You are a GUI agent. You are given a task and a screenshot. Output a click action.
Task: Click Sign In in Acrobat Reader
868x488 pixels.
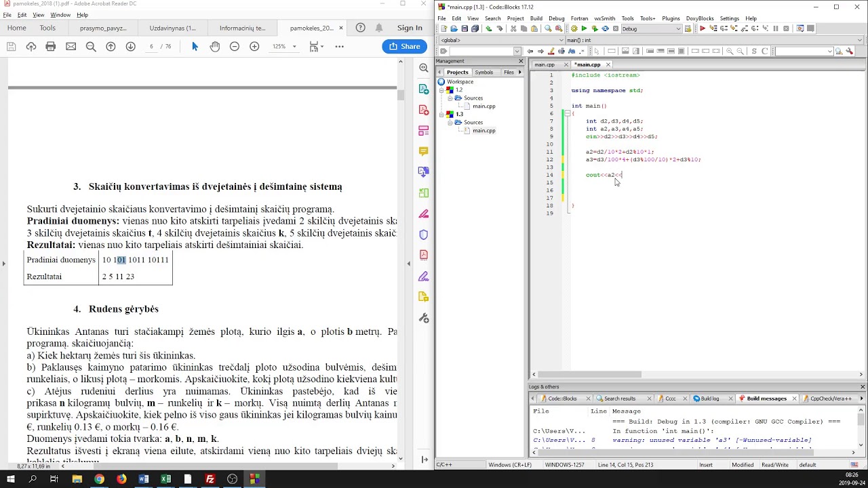410,28
